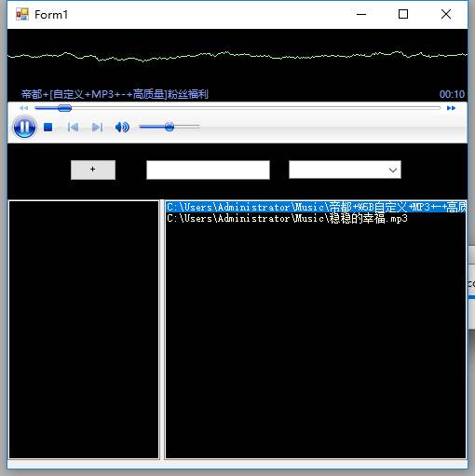The width and height of the screenshot is (475, 476).
Task: Mute the speaker volume icon
Action: [122, 127]
